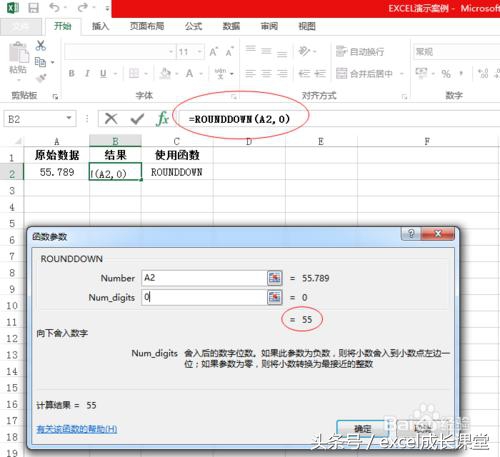Open the 插入 ribbon tab

pyautogui.click(x=100, y=26)
